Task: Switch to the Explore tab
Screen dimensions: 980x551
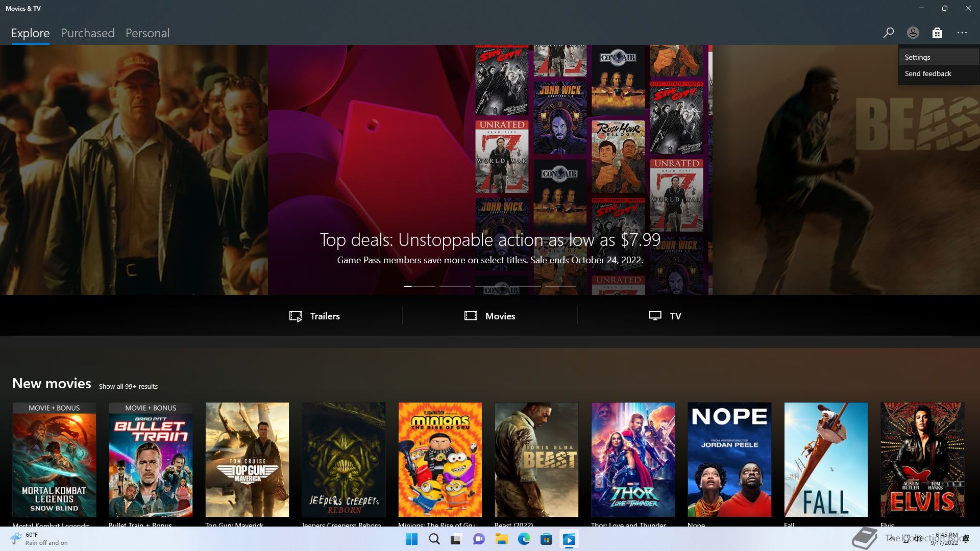Action: [x=31, y=33]
